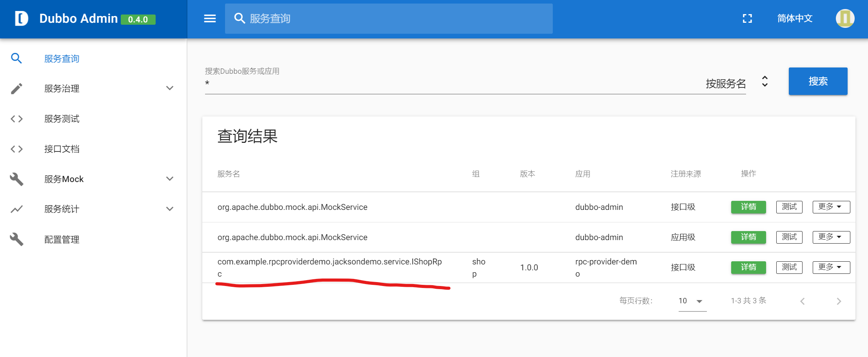Screen dimensions: 868x357
Task: Open 配置管理 from the sidebar
Action: [62, 239]
